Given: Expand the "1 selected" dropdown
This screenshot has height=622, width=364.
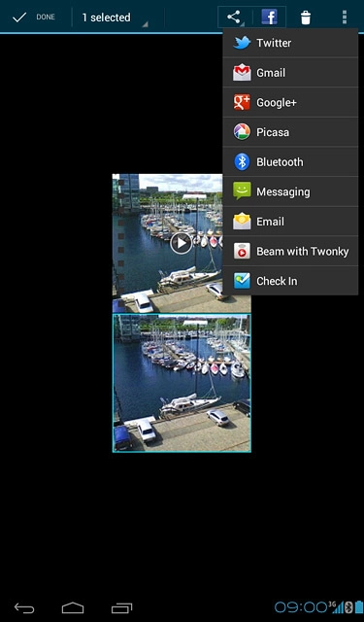Looking at the screenshot, I should click(x=115, y=17).
